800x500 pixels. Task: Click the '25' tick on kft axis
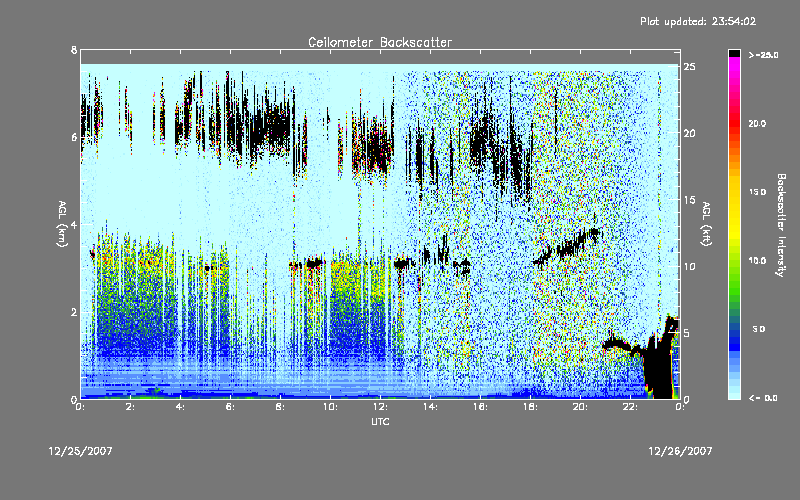(689, 67)
